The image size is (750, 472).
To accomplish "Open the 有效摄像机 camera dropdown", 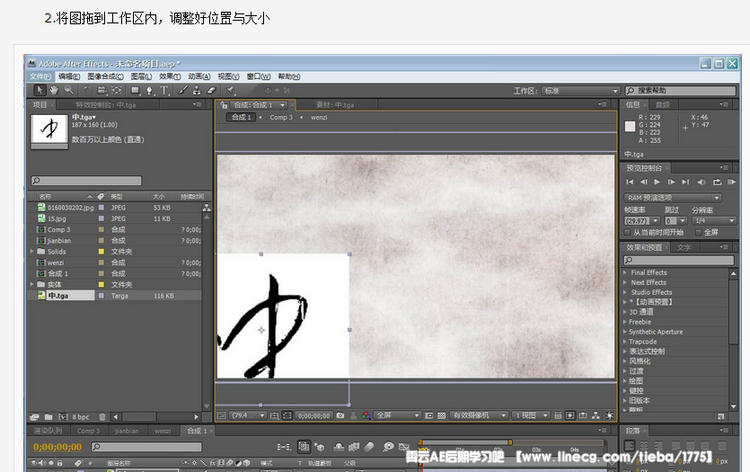I will click(x=479, y=416).
